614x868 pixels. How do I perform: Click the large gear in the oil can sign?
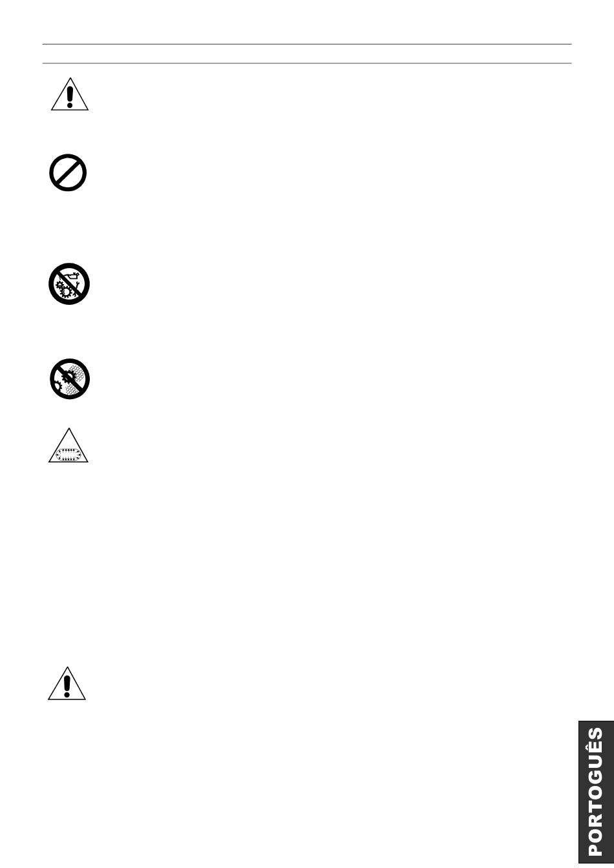coord(66,292)
